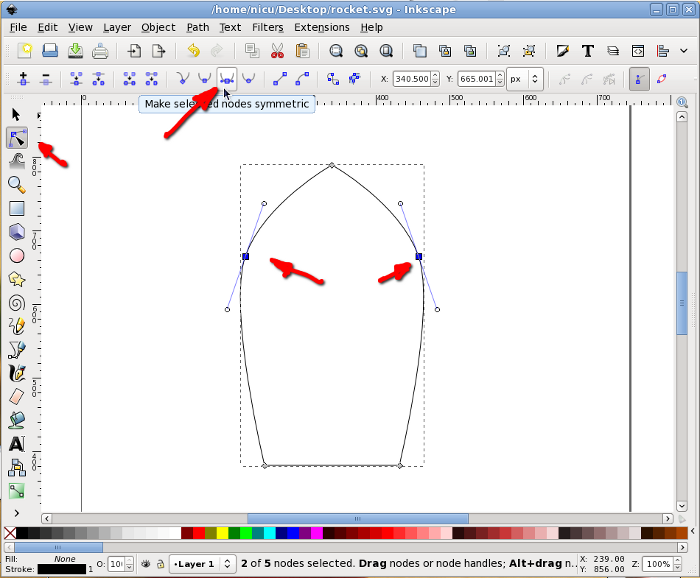The image size is (700, 578).
Task: Choose the Calligraphy tool
Action: click(x=17, y=373)
